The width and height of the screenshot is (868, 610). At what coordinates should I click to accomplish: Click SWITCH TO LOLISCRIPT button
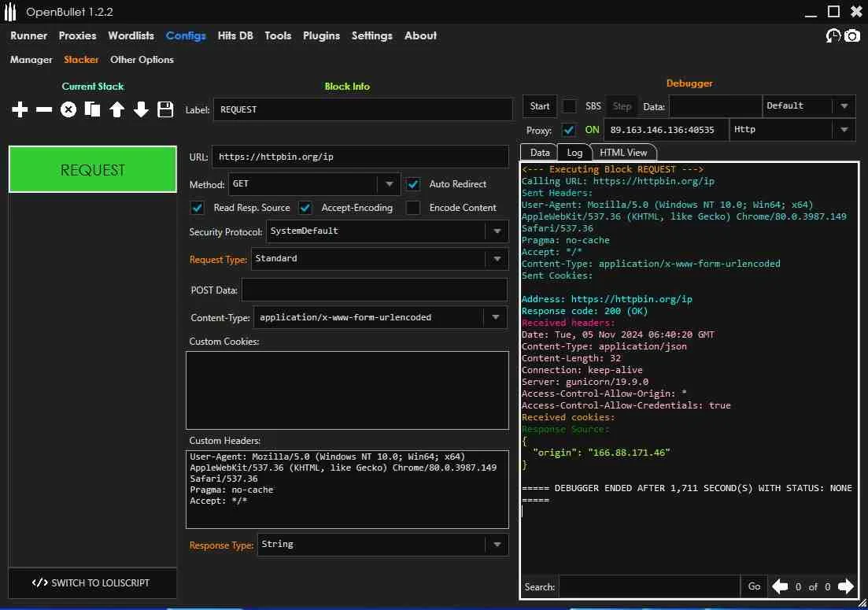92,582
